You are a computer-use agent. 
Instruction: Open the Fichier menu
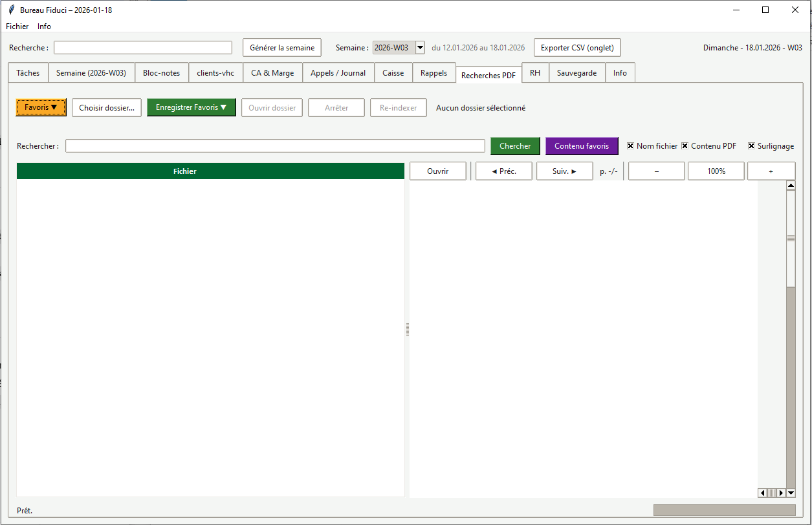point(17,27)
